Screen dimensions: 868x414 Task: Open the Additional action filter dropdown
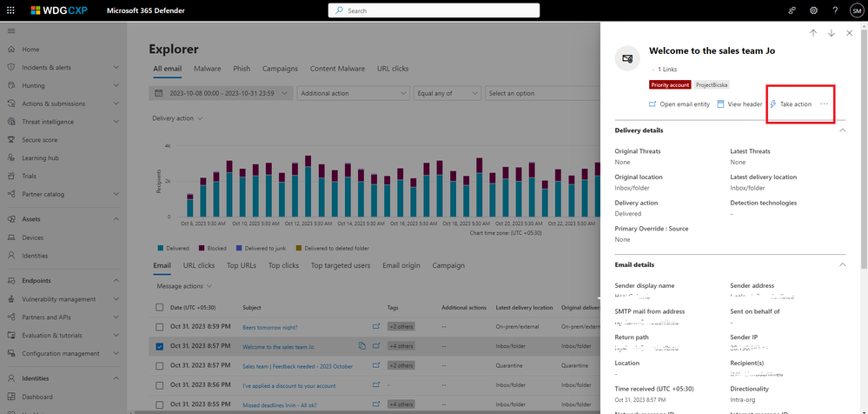pyautogui.click(x=353, y=93)
